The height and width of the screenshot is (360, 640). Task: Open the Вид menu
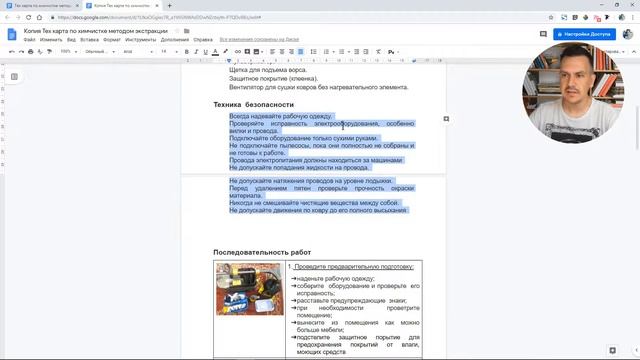[71, 40]
